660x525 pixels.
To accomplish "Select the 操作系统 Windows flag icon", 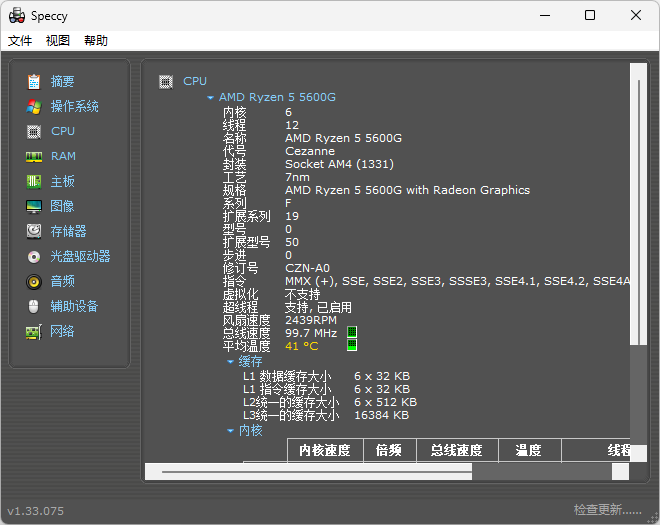I will (34, 107).
